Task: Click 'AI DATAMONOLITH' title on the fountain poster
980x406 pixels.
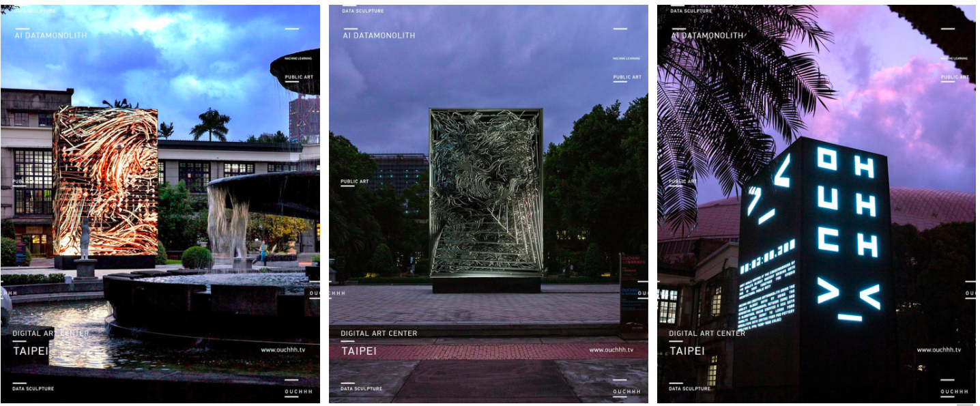Action: [51, 35]
